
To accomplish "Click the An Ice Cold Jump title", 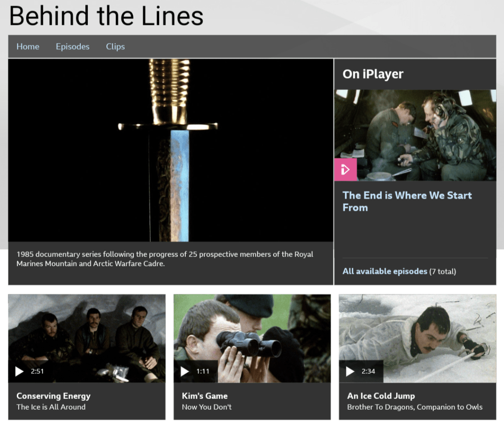I will tap(381, 396).
